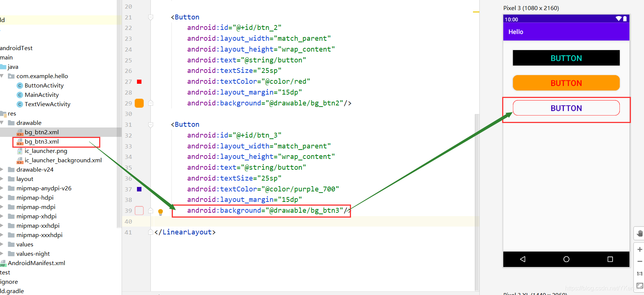The image size is (644, 295).
Task: Select ic_launcher.png file
Action: pyautogui.click(x=46, y=151)
